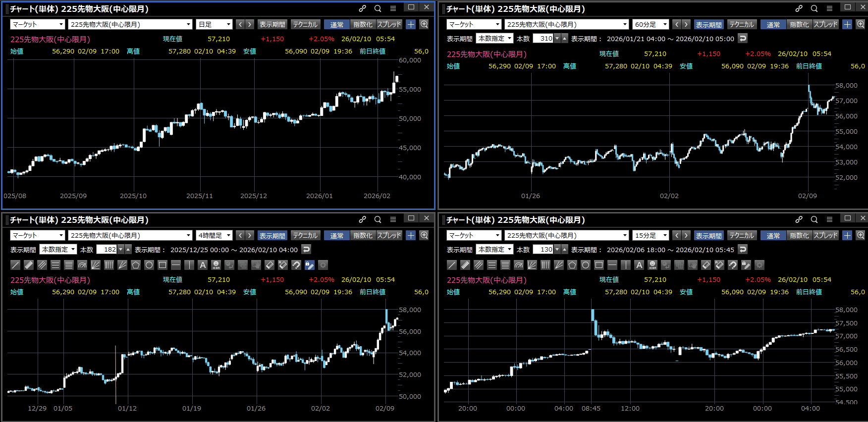Screen dimensions: 868x422
Task: Expand the マーケット dropdown in 15分足 chart
Action: click(474, 235)
